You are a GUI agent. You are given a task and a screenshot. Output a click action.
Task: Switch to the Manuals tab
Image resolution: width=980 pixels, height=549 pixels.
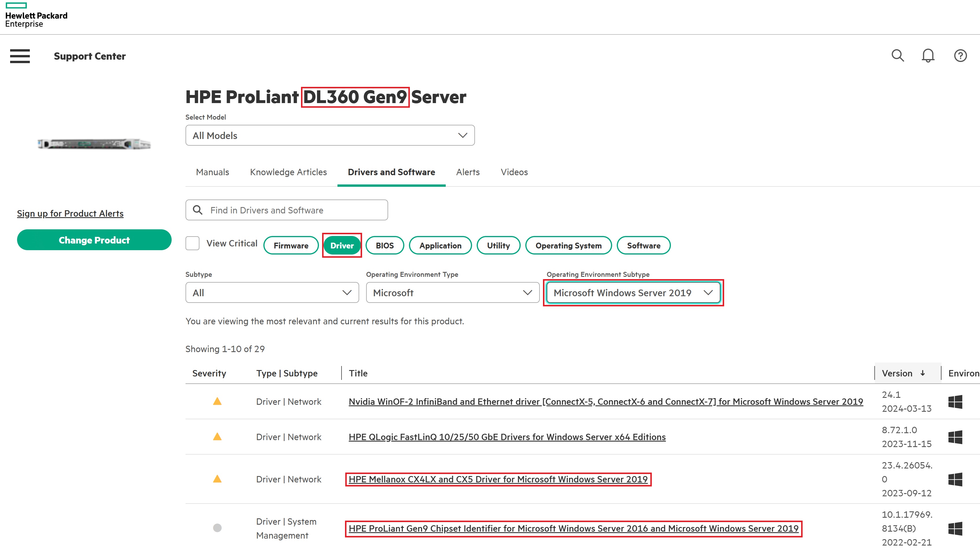(212, 172)
